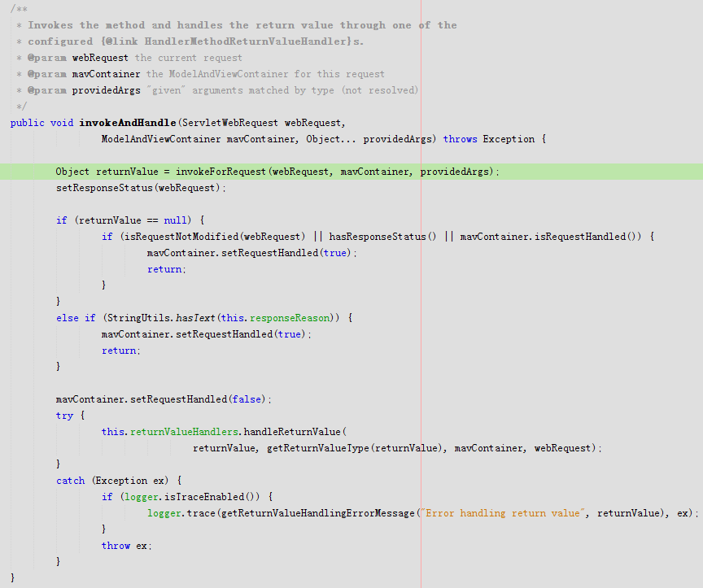The width and height of the screenshot is (703, 588).
Task: Click handleReturnValue method call
Action: [292, 432]
